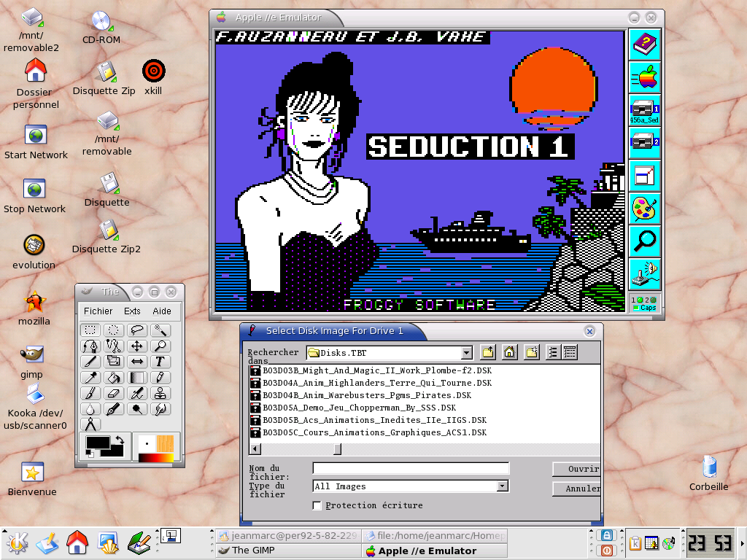Screen dimensions: 747x560
Task: Swap foreground and background colors arrow
Action: click(120, 440)
